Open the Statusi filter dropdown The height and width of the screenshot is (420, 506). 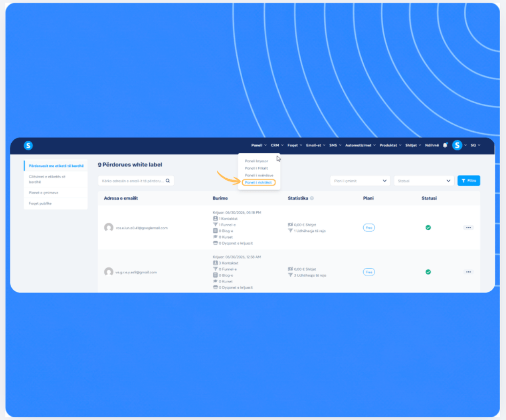coord(424,181)
